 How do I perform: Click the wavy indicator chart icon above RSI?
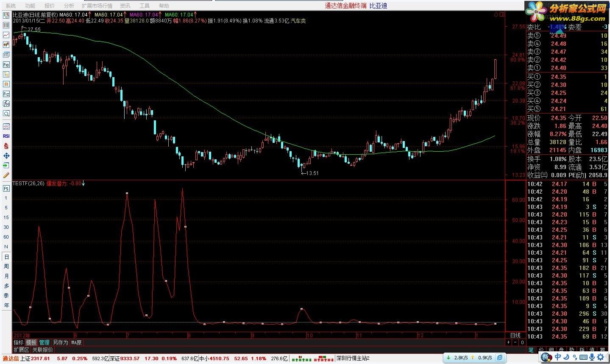coord(6,126)
